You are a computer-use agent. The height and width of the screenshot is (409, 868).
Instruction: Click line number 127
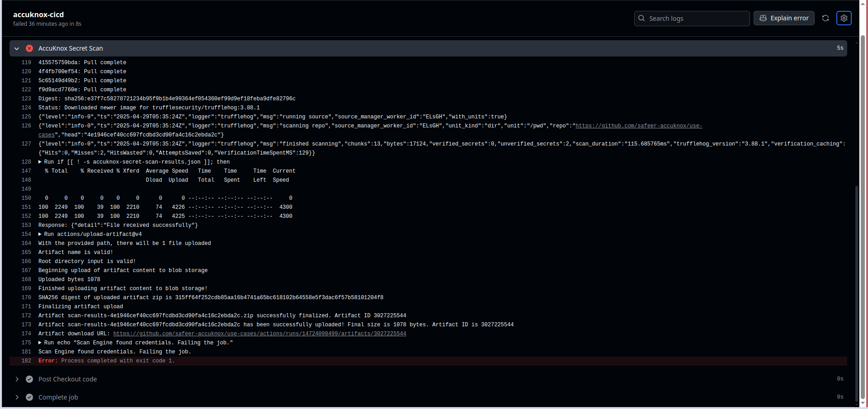26,144
